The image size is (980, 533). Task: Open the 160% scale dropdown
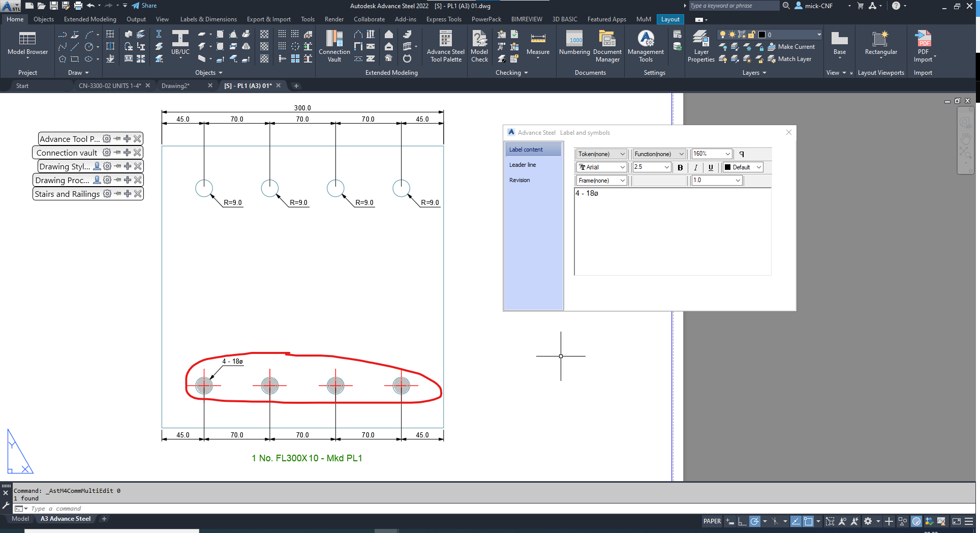pyautogui.click(x=712, y=154)
